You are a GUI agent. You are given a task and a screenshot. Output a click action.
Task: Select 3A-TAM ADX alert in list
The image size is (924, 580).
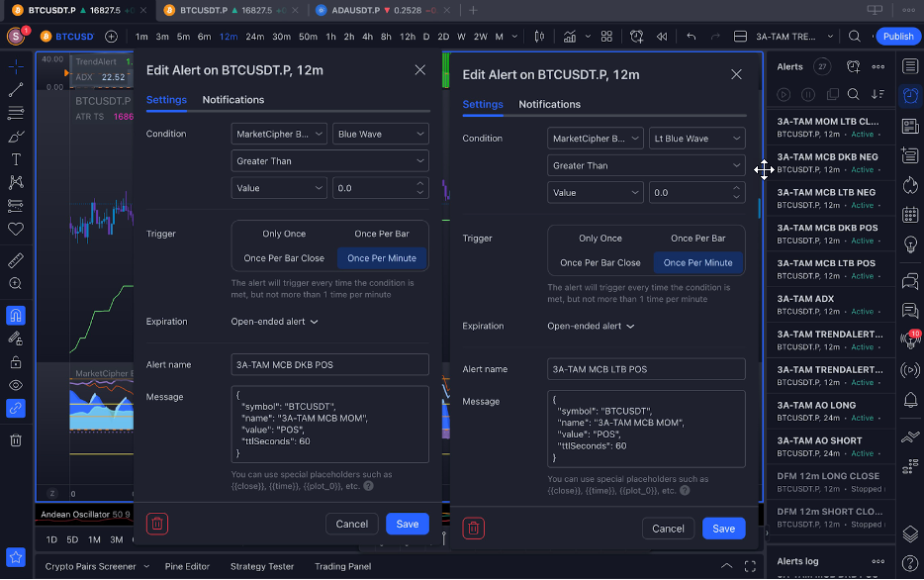[x=831, y=305]
